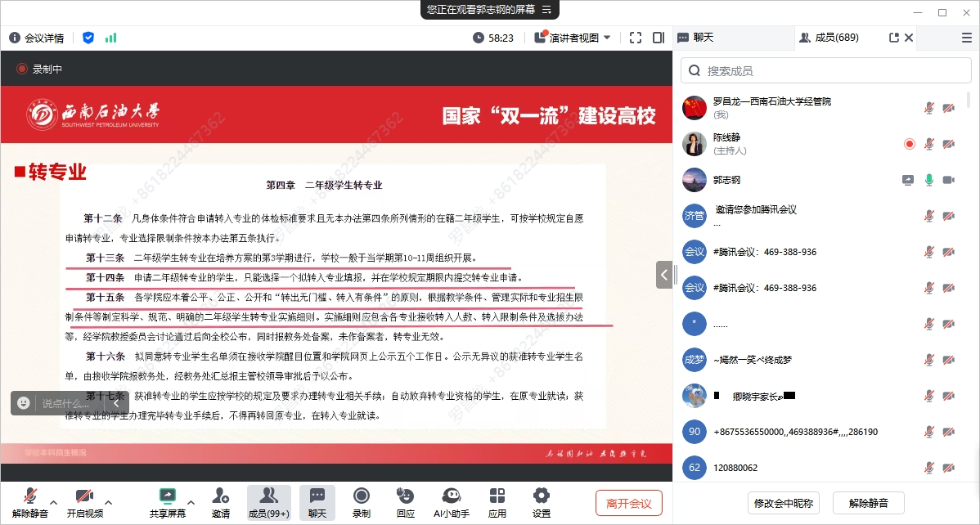The width and height of the screenshot is (980, 525).
Task: Expand the arrow next to 共享屏幕
Action: tap(191, 502)
